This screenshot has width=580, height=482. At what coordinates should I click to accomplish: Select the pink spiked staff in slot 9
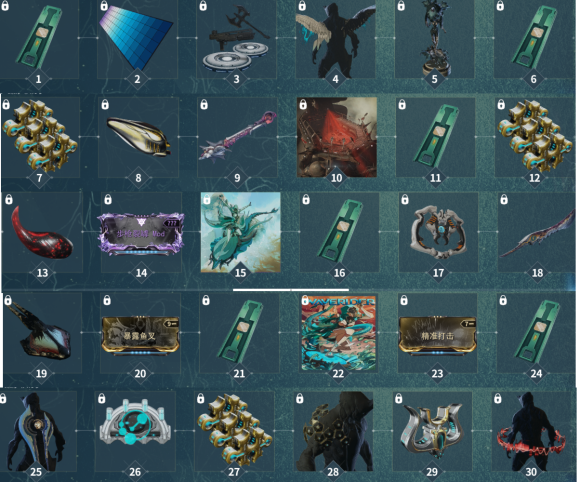click(237, 135)
